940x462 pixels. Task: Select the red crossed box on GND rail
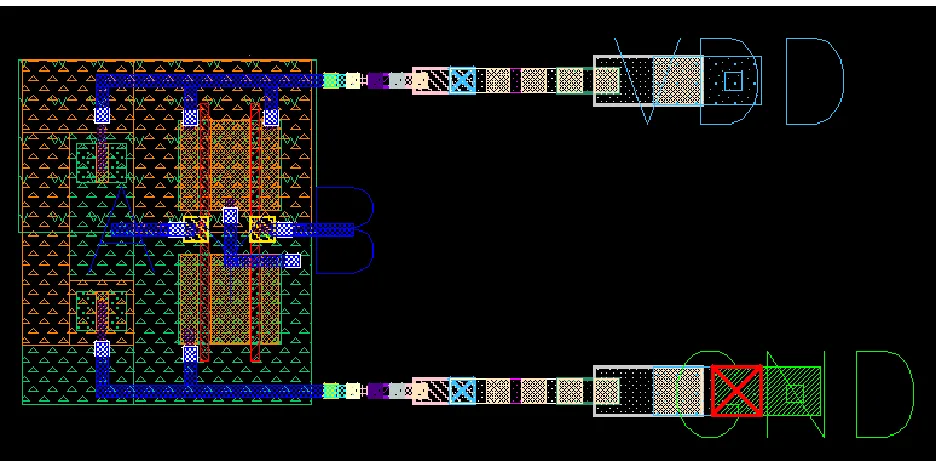coord(737,390)
